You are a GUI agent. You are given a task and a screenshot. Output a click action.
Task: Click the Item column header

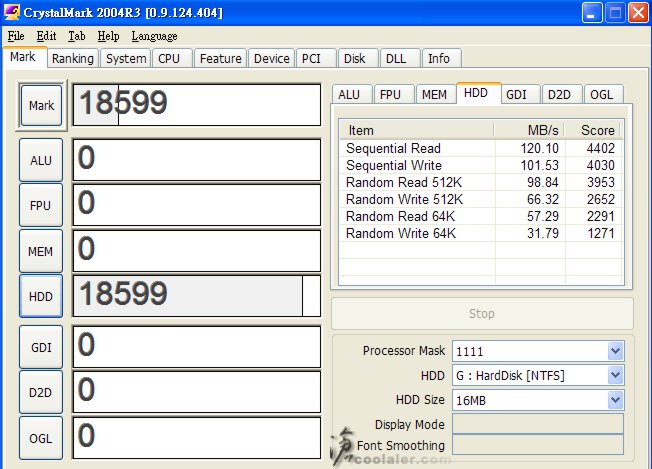click(x=417, y=130)
